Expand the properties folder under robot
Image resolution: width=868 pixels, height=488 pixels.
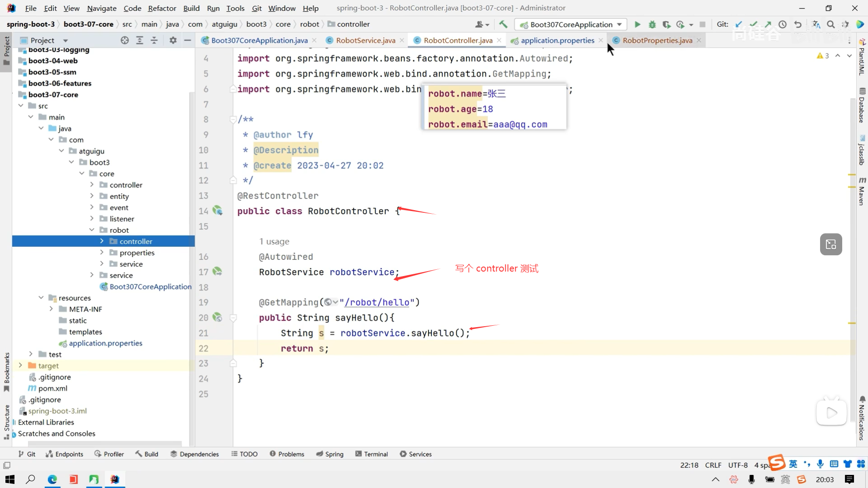[x=102, y=253]
